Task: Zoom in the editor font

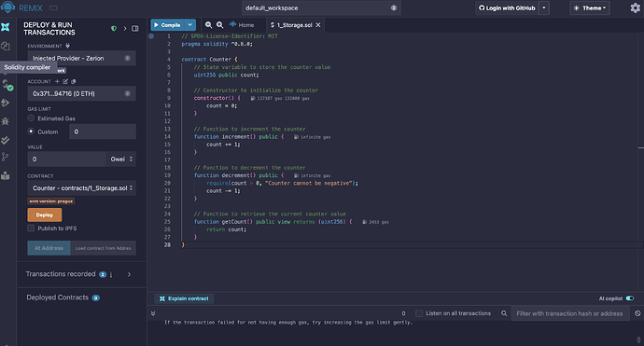Action: pos(220,25)
